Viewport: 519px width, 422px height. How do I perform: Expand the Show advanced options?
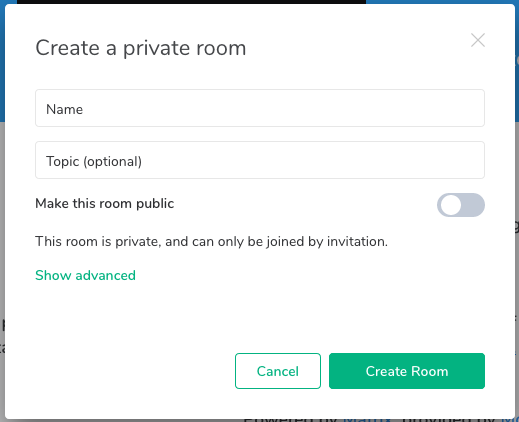pyautogui.click(x=85, y=275)
